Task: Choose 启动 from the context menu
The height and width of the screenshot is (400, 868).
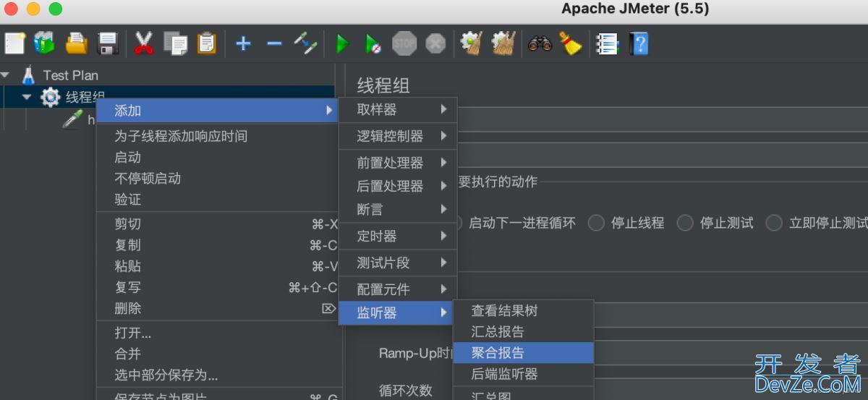Action: click(217, 157)
